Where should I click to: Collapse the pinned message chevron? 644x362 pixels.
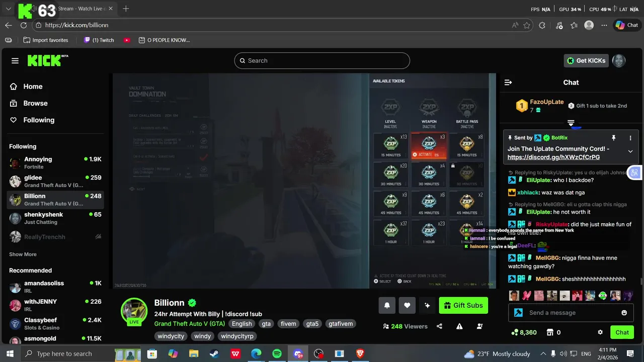coord(630,151)
